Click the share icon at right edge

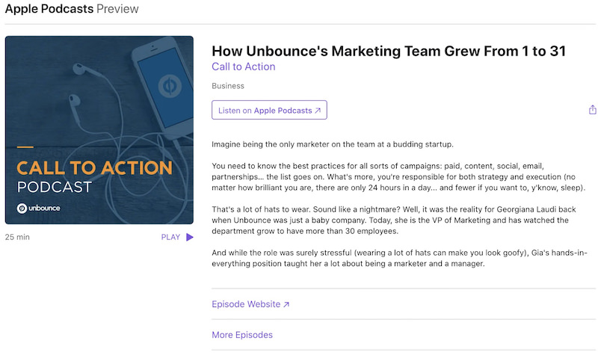[592, 110]
